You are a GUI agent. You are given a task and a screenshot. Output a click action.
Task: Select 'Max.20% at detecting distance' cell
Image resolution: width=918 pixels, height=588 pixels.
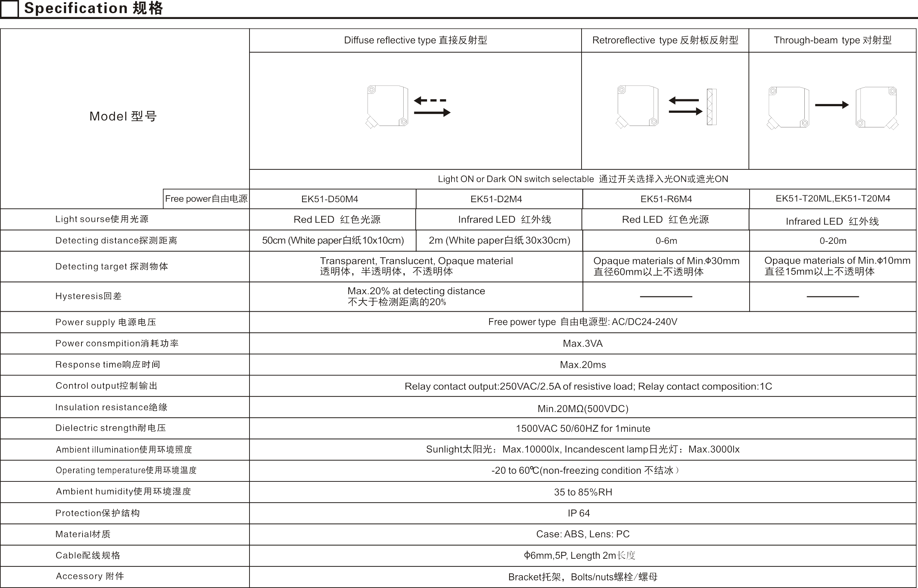point(416,296)
